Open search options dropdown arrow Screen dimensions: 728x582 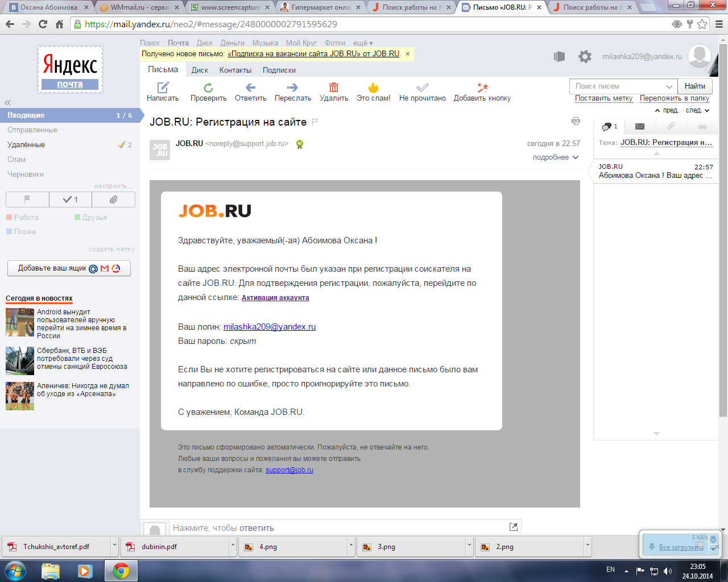point(669,86)
